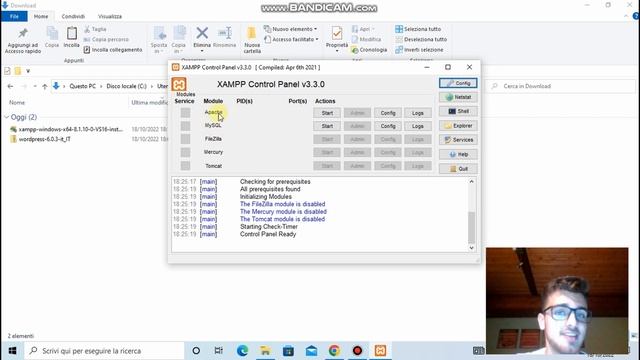Image resolution: width=640 pixels, height=360 pixels.
Task: Click the Nome column header
Action: tap(17, 102)
